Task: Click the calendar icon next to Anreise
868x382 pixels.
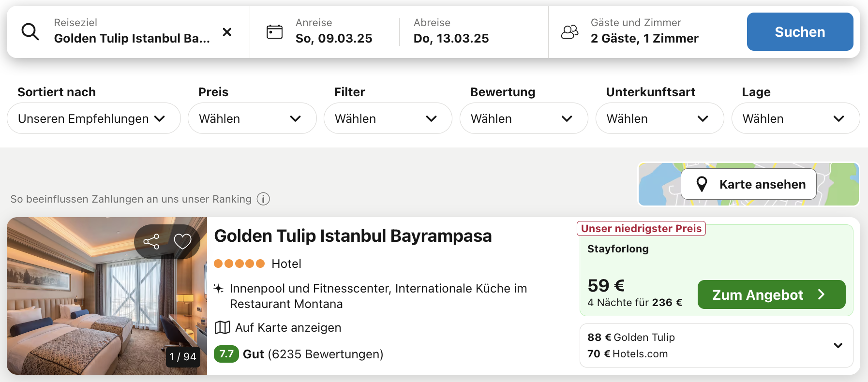Action: 275,32
